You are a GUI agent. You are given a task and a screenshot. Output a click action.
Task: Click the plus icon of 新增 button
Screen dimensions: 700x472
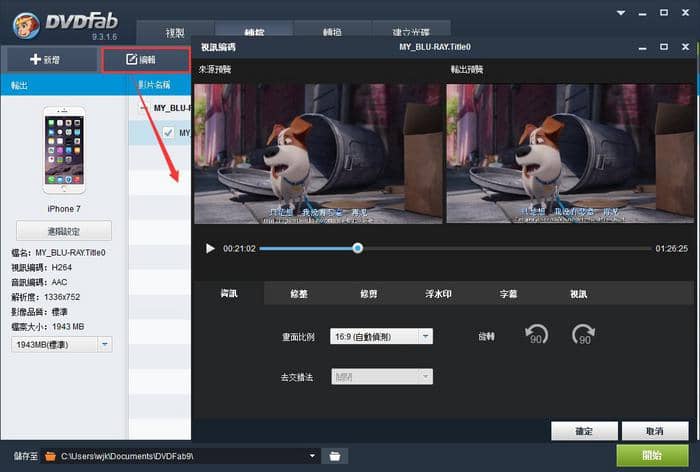click(35, 59)
